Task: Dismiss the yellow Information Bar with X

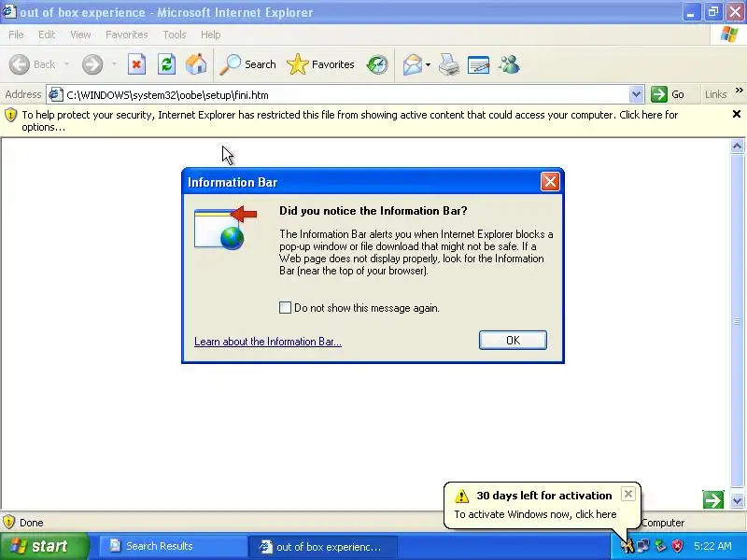Action: 737,114
